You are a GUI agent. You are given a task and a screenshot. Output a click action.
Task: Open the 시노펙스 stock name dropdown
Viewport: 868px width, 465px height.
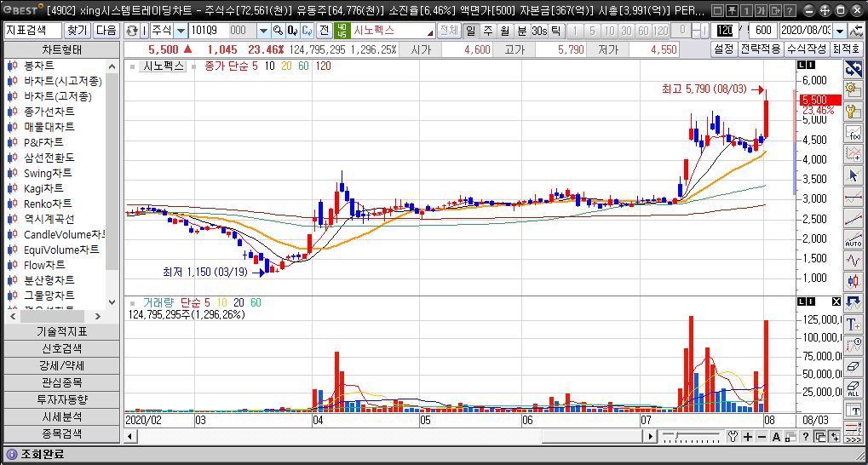click(430, 32)
